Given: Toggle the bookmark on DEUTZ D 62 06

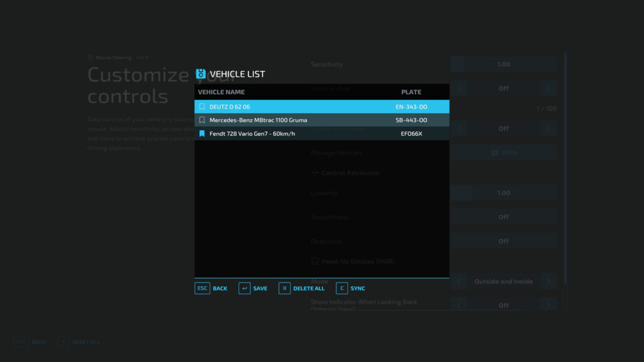Looking at the screenshot, I should click(x=202, y=107).
